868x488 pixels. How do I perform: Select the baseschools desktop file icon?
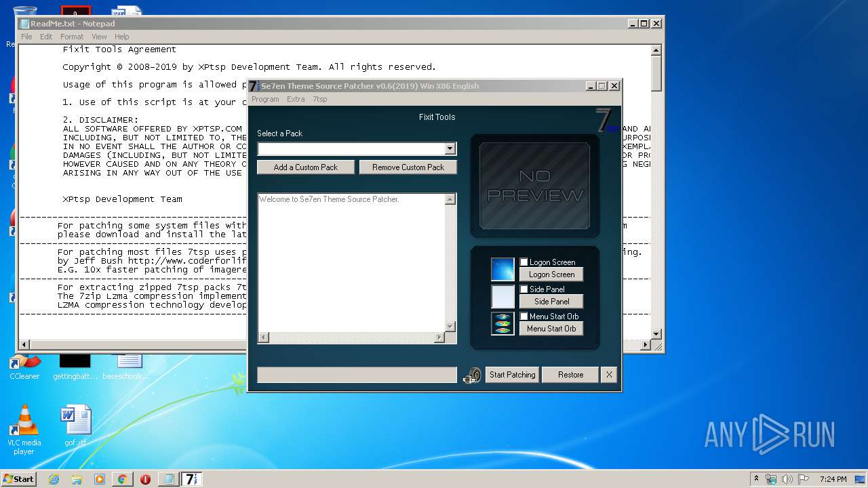tap(127, 367)
